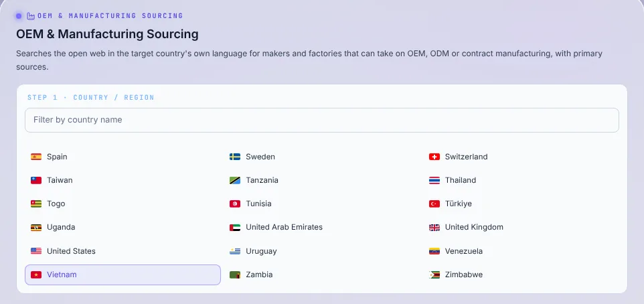Click the Tunisia flag icon

coord(235,204)
